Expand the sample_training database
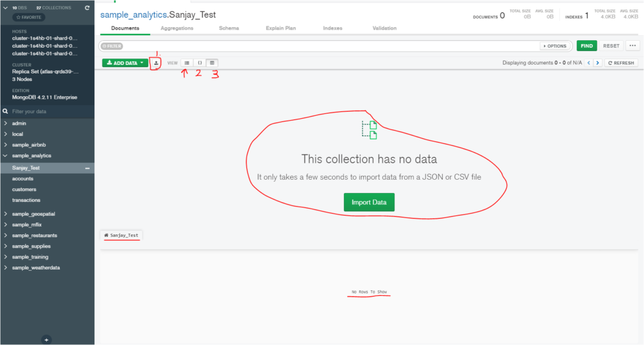Viewport: 644px width, 345px height. (x=5, y=257)
